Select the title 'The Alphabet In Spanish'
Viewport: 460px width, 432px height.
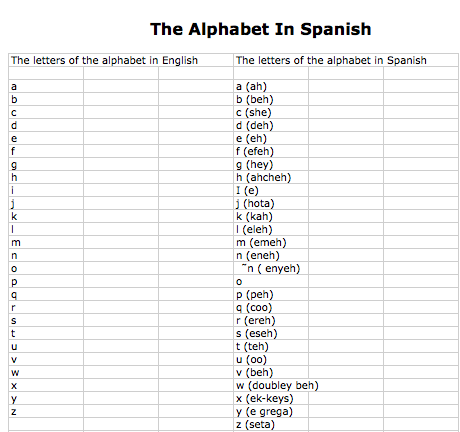pyautogui.click(x=261, y=29)
